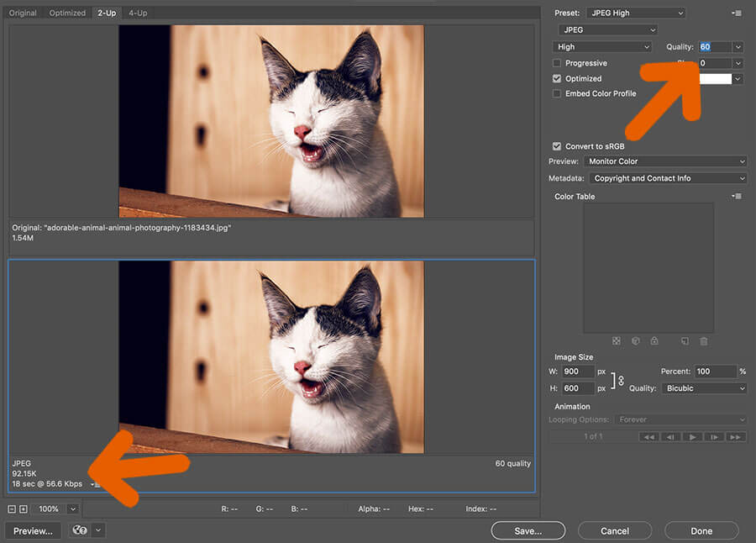Zoom out using the minus magnifier icon
This screenshot has width=756, height=543.
tap(12, 509)
